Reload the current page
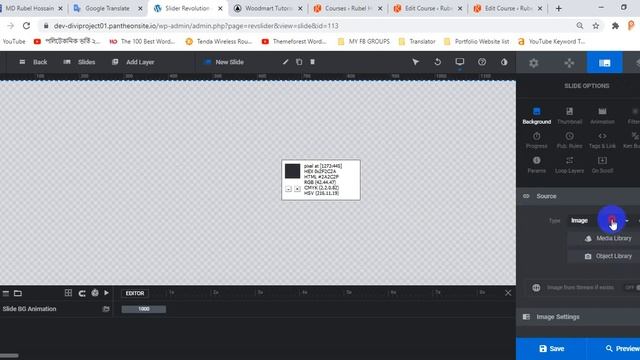 coord(26,26)
